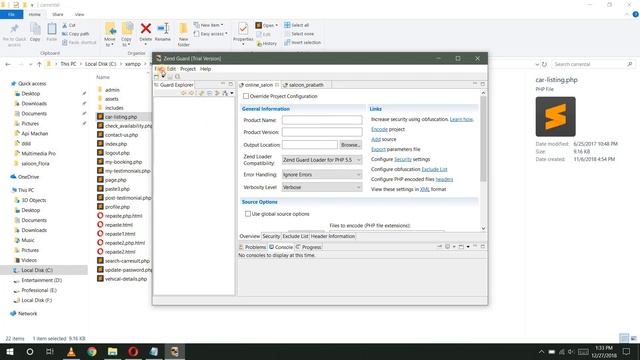Image resolution: width=640 pixels, height=360 pixels.
Task: View settings via the XML format link
Action: coord(424,189)
